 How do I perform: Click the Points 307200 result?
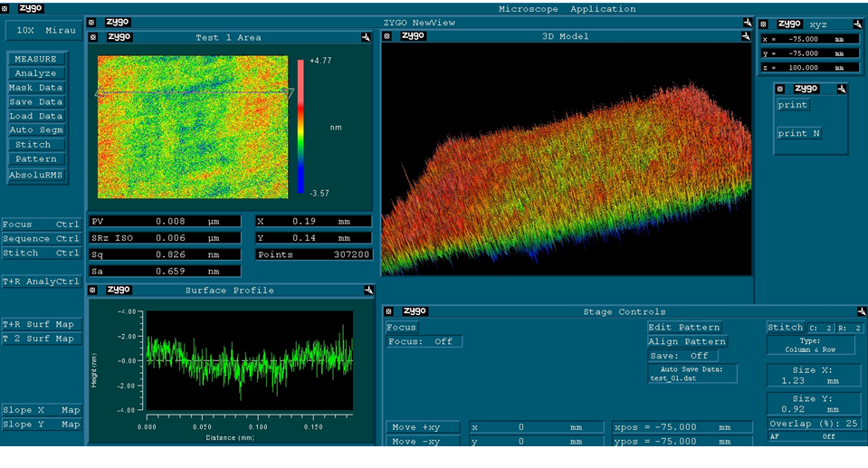[x=313, y=254]
